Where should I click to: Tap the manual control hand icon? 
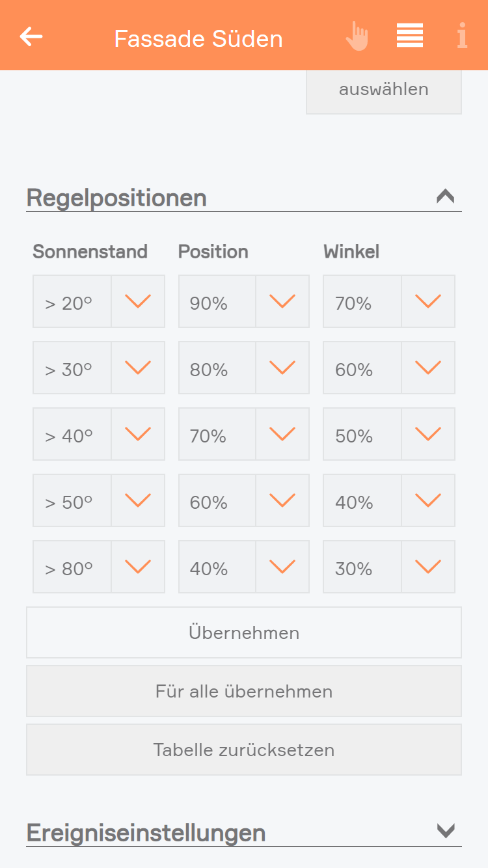tap(357, 36)
